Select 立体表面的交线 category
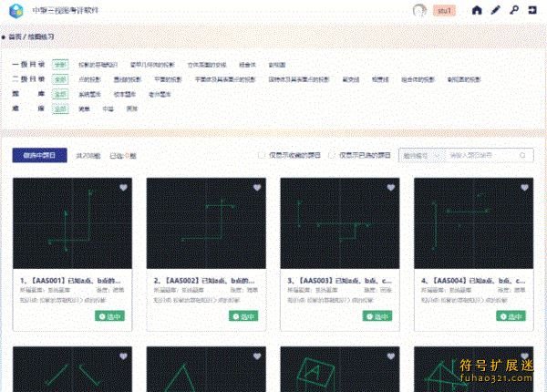The width and height of the screenshot is (547, 392). click(207, 65)
